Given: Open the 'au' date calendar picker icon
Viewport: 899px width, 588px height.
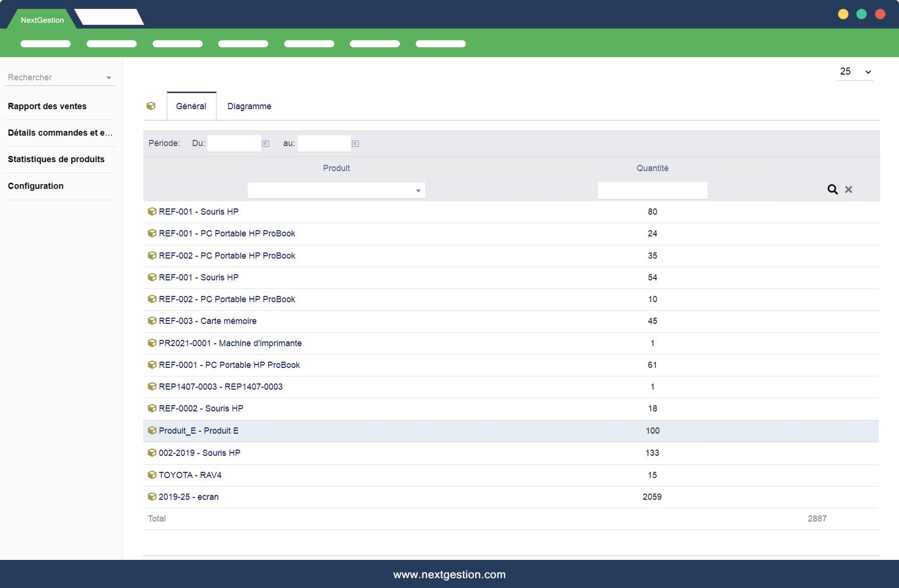Looking at the screenshot, I should tap(355, 143).
